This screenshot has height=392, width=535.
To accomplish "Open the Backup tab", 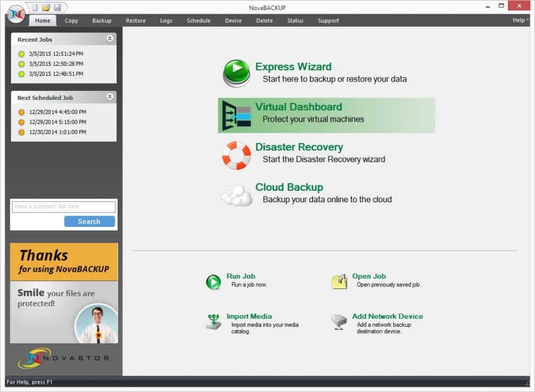I will point(102,20).
